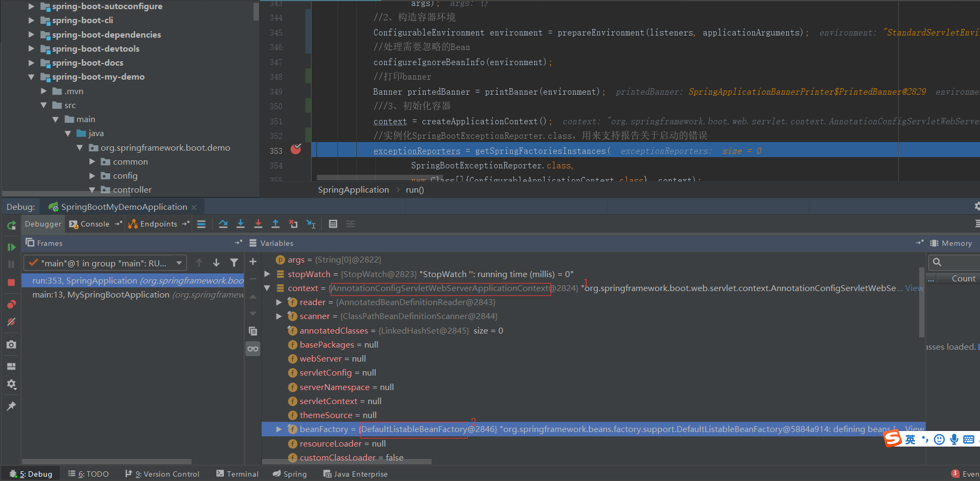Screen dimensions: 980x481
Task: Expand the stopWatch variable
Action: [x=267, y=274]
